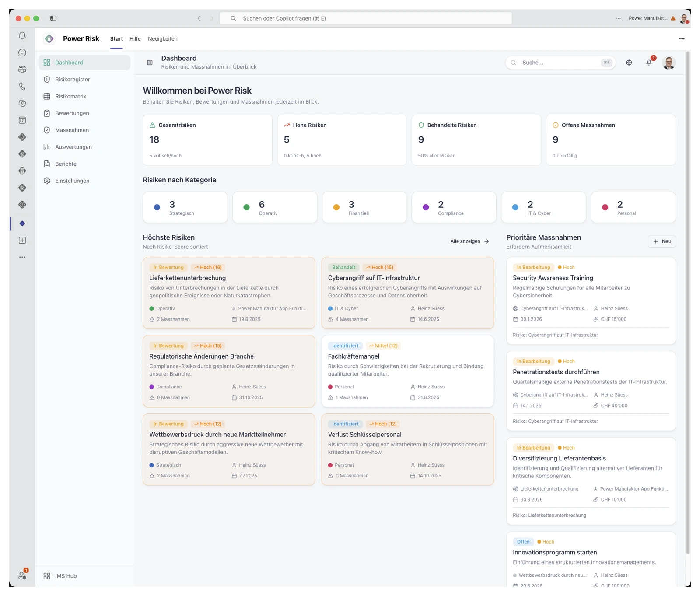
Task: Open Penetrationstests durchführen measure
Action: tap(591, 390)
